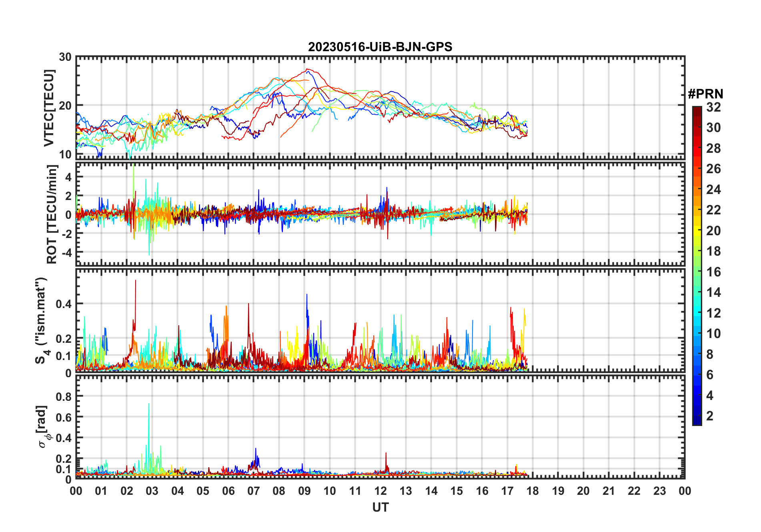
Task: Click x-axis tick label 22
Action: coord(634,491)
